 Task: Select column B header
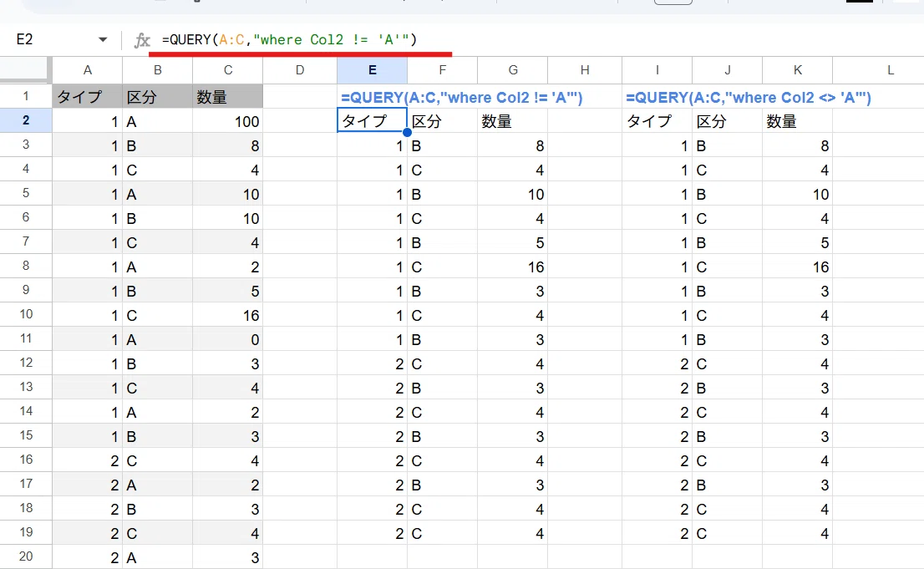(x=157, y=70)
